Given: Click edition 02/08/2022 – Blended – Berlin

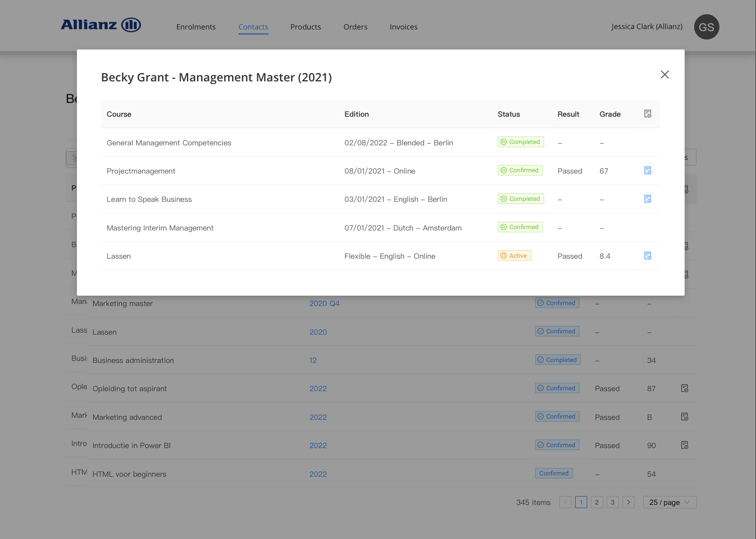Looking at the screenshot, I should 398,143.
